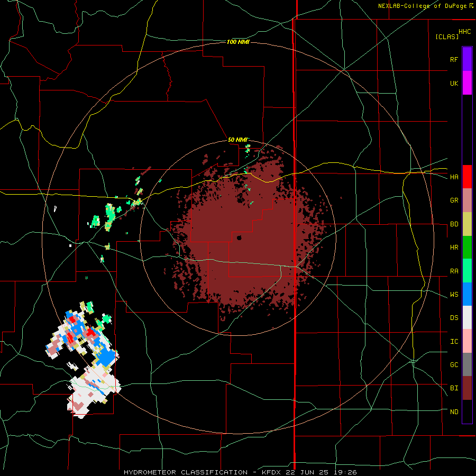
Task: Click the olive yellow BD legend swatch
Action: pos(467,224)
